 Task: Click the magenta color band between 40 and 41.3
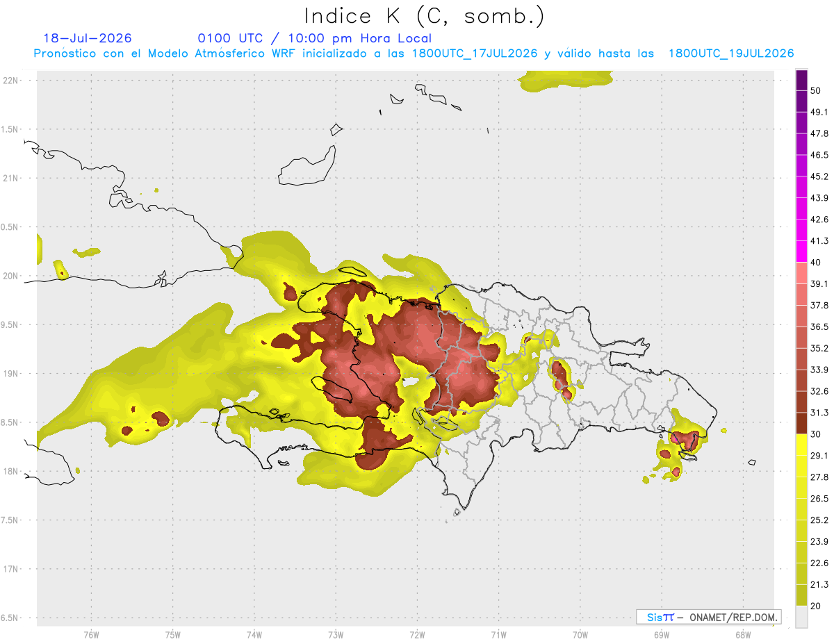click(x=801, y=251)
